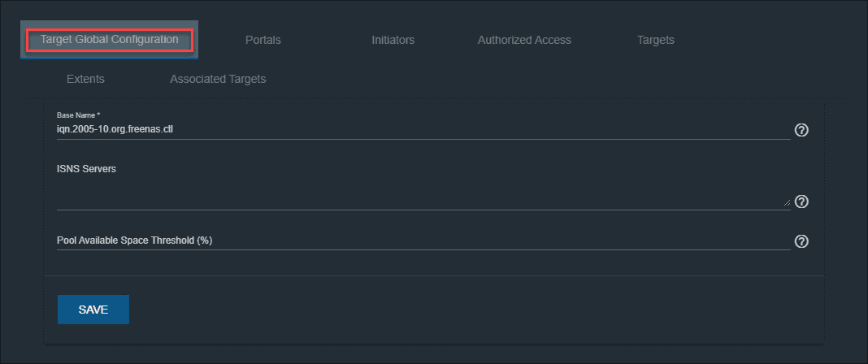Open the Targets tab

pyautogui.click(x=655, y=40)
